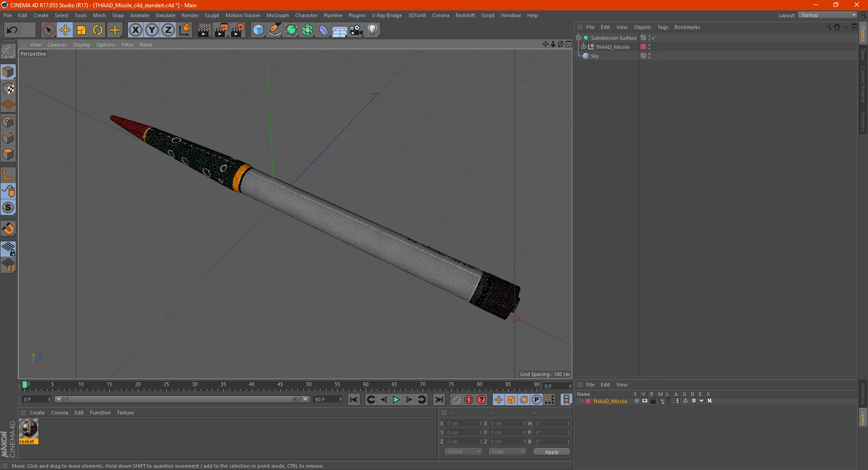Open the viewport Cameras menu
868x470 pixels.
(57, 45)
